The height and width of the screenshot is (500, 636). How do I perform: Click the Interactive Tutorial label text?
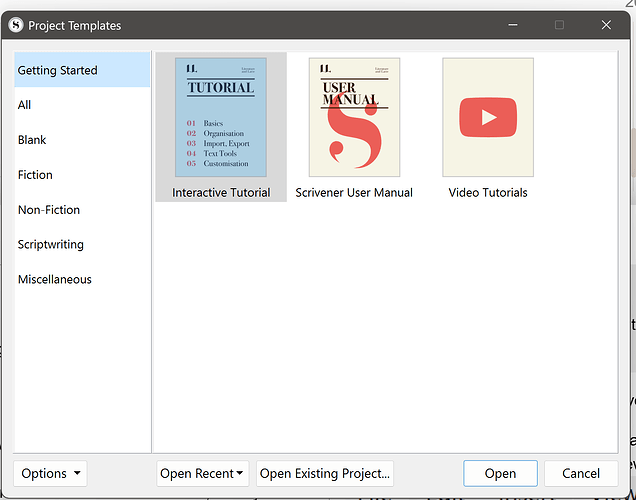tap(221, 192)
